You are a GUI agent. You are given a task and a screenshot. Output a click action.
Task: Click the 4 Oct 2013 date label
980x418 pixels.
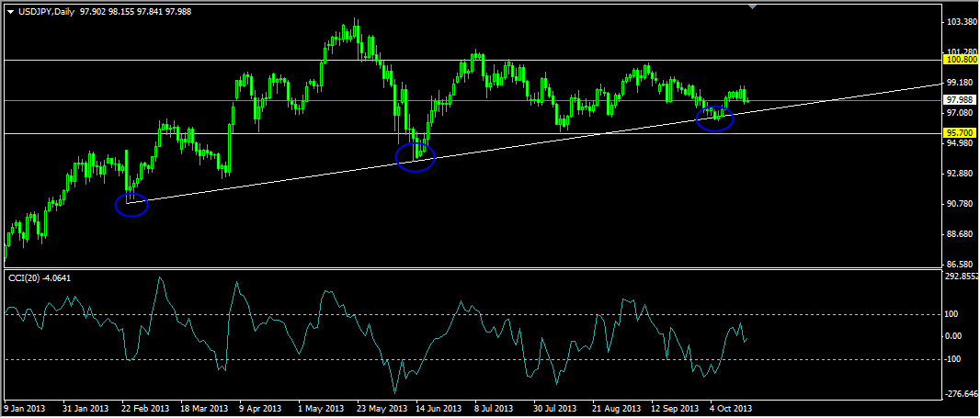click(x=731, y=408)
